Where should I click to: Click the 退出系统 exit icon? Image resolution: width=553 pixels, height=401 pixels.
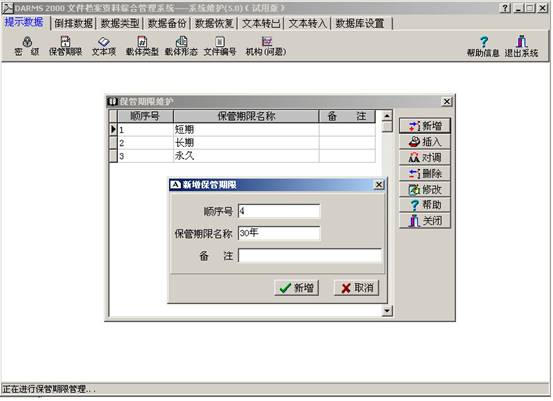pos(521,47)
